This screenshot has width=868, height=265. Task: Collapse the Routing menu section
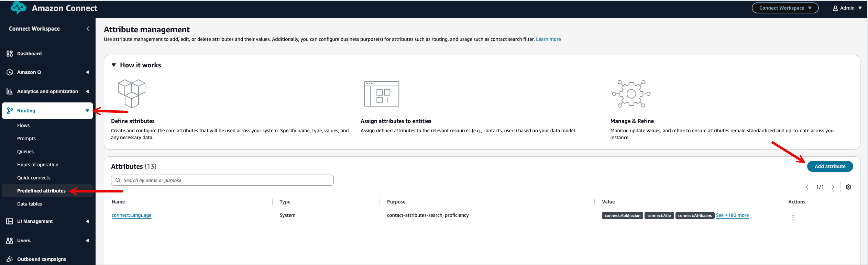87,111
